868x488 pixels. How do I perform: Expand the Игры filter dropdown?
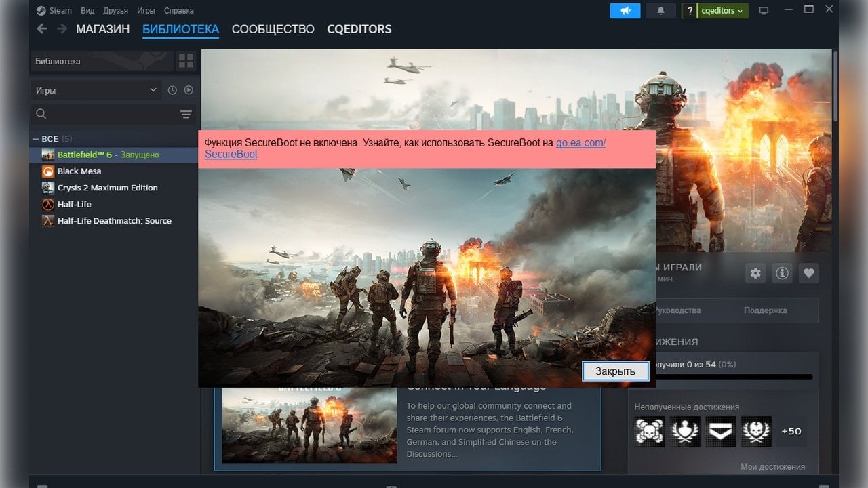[x=96, y=90]
